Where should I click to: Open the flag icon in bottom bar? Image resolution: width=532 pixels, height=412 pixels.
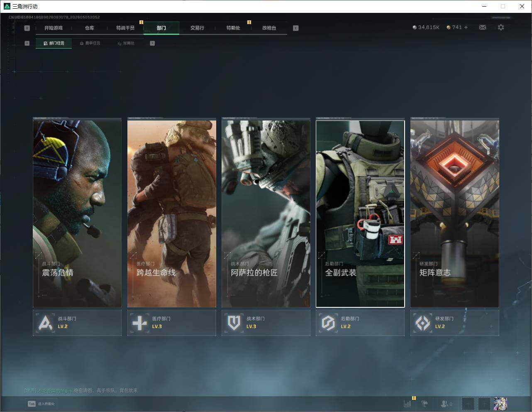point(425,403)
